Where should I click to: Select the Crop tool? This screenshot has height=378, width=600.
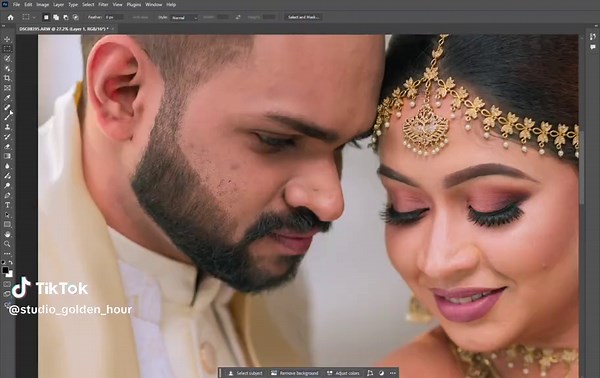pyautogui.click(x=7, y=78)
